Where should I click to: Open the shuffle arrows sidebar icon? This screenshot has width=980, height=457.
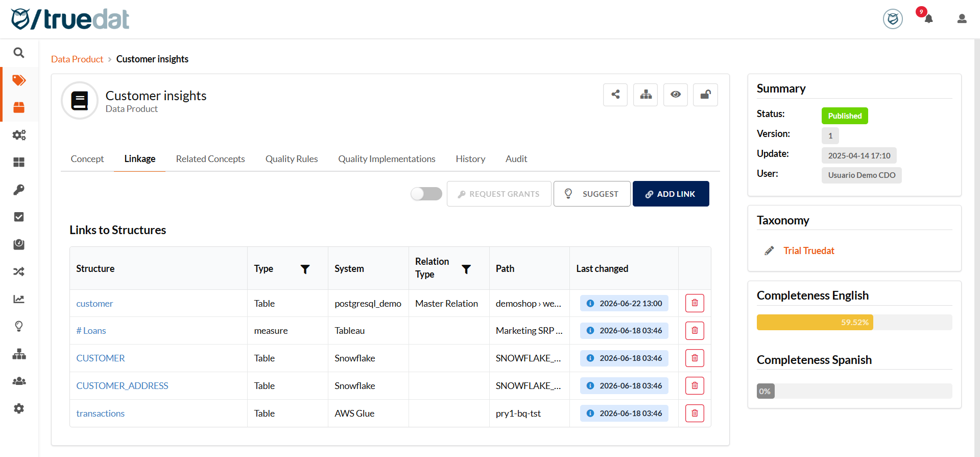point(19,271)
